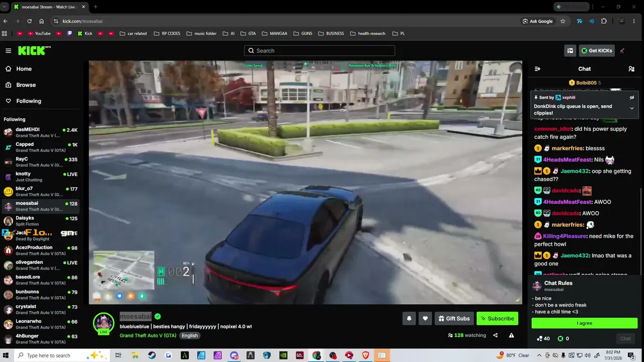Go to browser home page
The height and width of the screenshot is (362, 644).
point(41,21)
